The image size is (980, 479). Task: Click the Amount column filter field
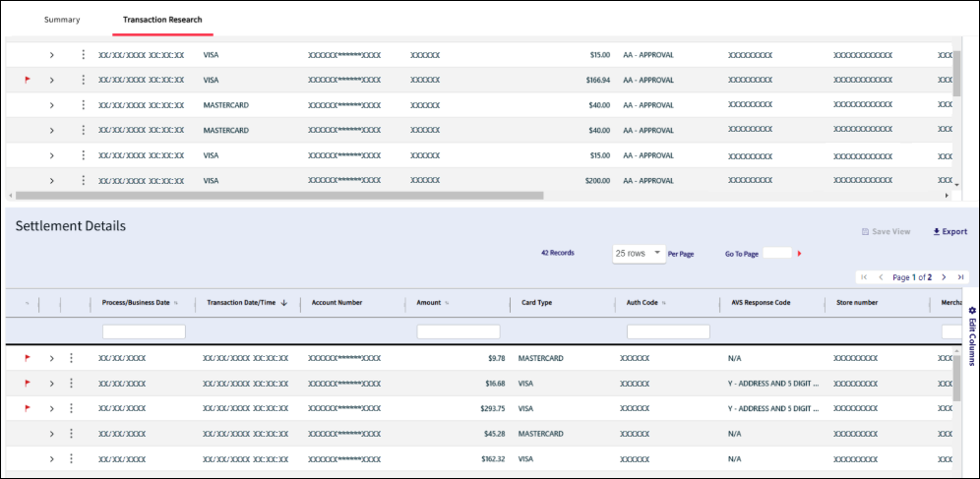click(x=458, y=332)
